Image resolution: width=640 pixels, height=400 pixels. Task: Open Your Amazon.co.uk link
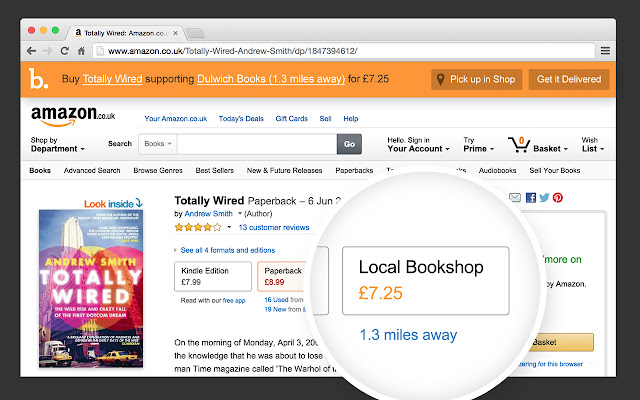pyautogui.click(x=176, y=119)
